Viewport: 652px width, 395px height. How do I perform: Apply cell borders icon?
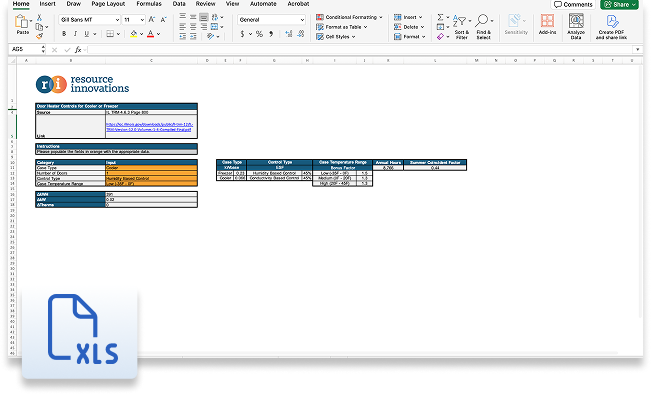click(110, 34)
